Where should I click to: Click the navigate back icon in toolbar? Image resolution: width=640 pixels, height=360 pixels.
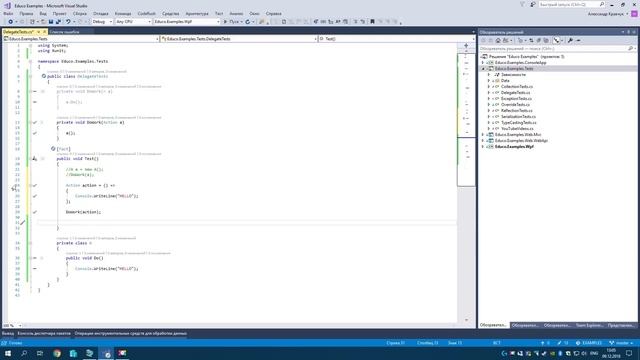pos(10,22)
